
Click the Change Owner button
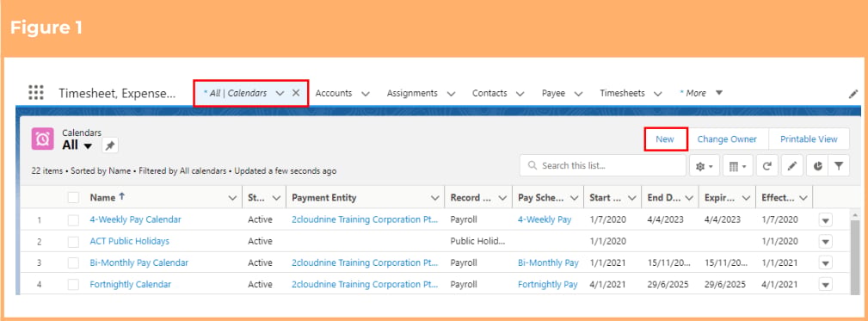pos(727,139)
